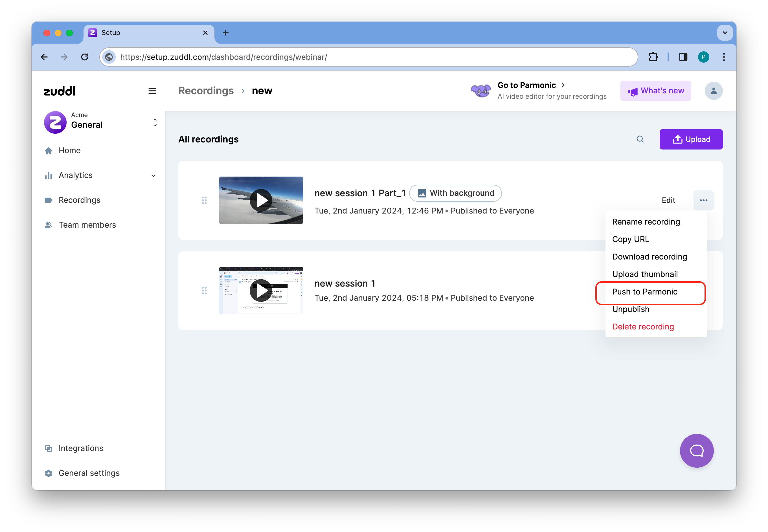Click the search icon near Upload
The image size is (768, 532).
640,139
